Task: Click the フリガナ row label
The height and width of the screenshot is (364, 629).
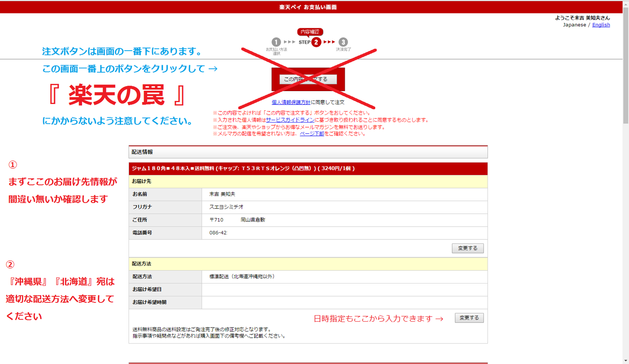Action: [142, 207]
